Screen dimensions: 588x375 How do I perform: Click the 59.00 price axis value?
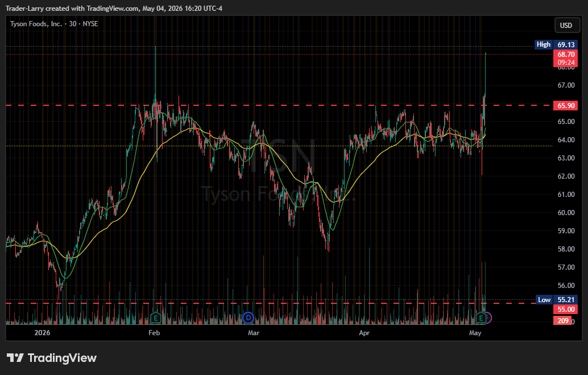[x=566, y=231]
